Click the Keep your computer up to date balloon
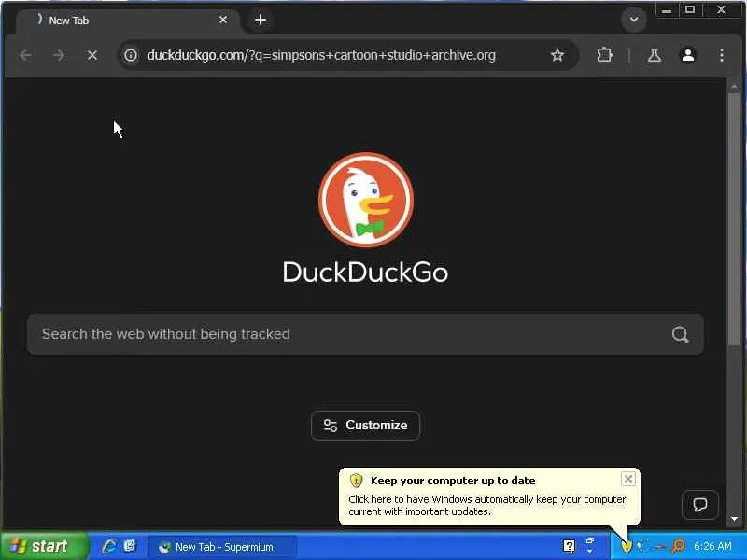Screen dimensions: 747x560 click(489, 497)
